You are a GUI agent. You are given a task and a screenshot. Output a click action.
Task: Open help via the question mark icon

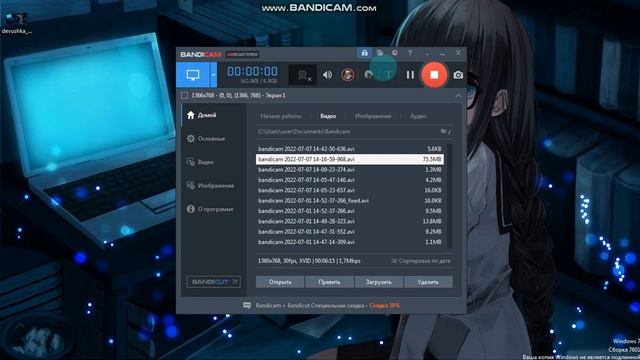point(410,53)
